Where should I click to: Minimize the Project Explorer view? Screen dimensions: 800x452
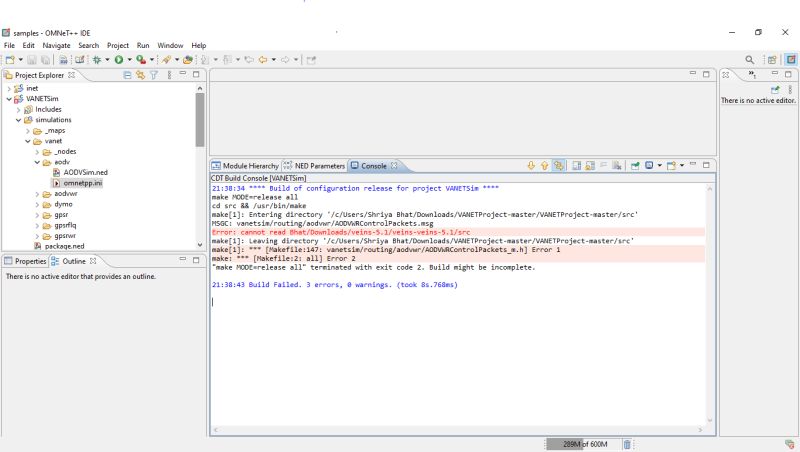183,74
